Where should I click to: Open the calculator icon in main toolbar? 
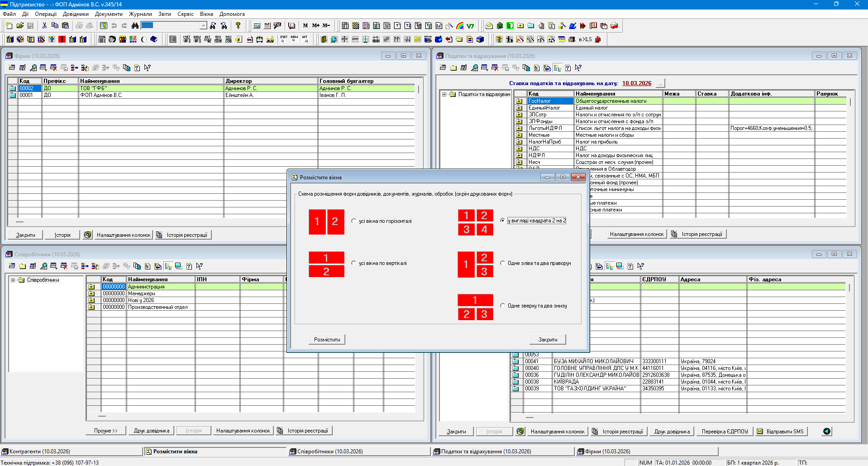(257, 26)
